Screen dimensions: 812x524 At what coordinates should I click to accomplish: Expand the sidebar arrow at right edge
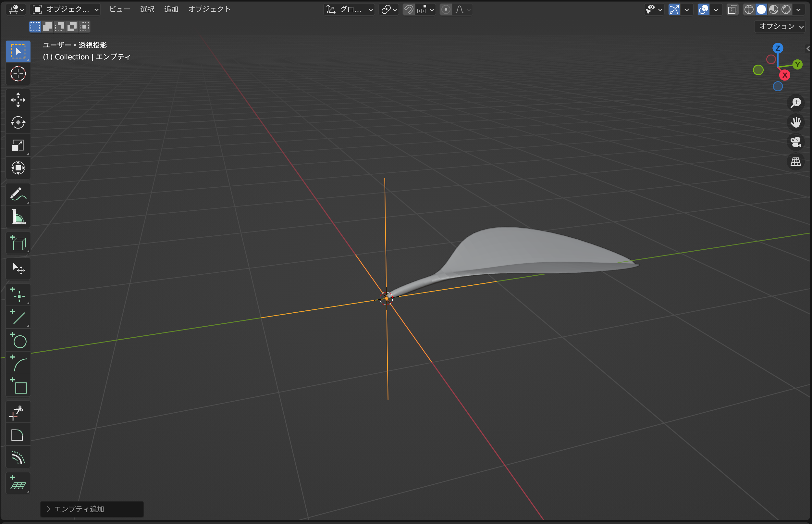[x=808, y=49]
